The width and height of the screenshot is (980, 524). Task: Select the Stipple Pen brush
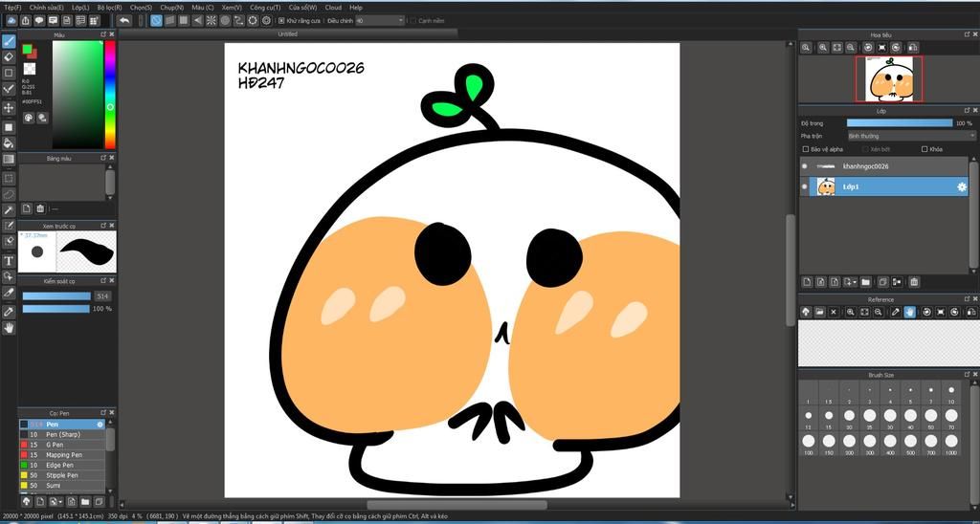tap(62, 475)
